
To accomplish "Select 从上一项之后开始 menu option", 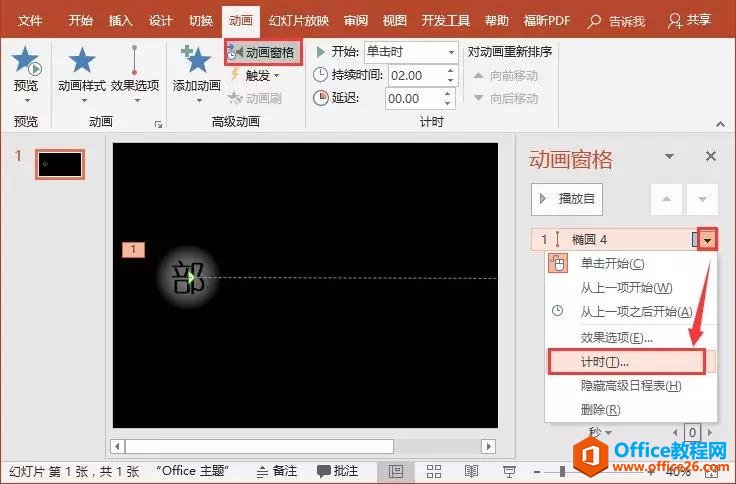I will click(x=636, y=312).
